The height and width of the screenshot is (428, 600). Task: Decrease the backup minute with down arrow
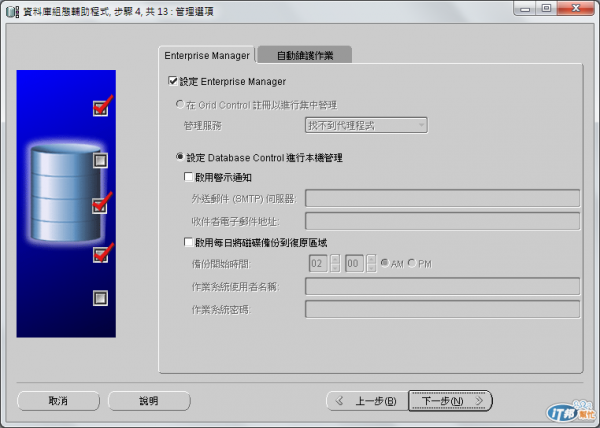coord(371,268)
